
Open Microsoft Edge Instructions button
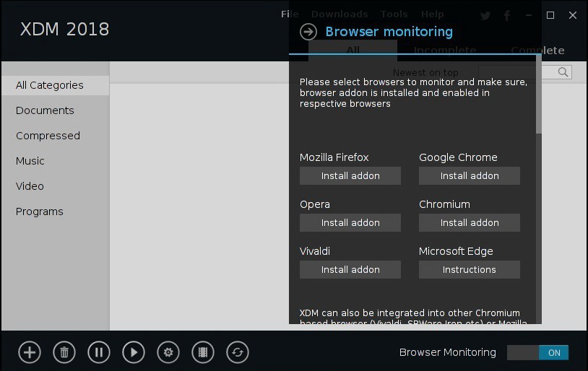point(470,269)
